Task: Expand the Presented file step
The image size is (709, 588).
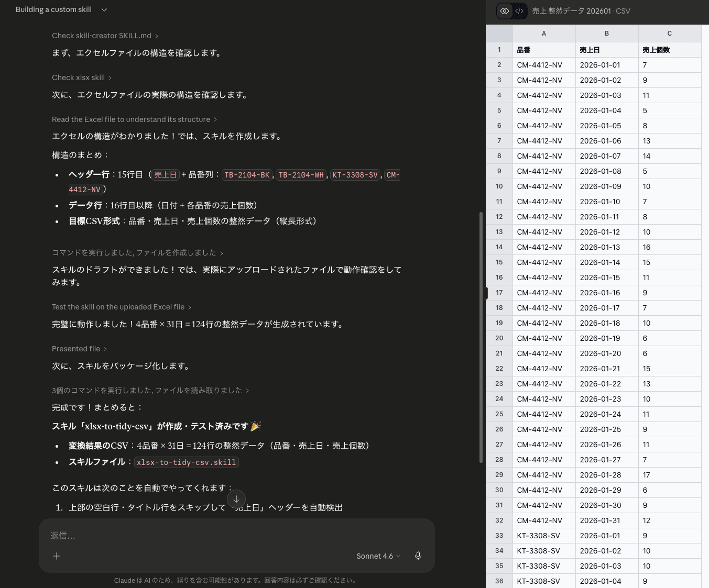Action: coord(79,349)
